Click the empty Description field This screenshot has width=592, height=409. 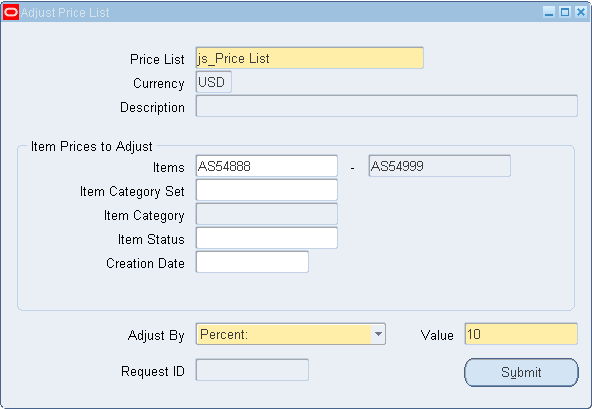coord(387,106)
